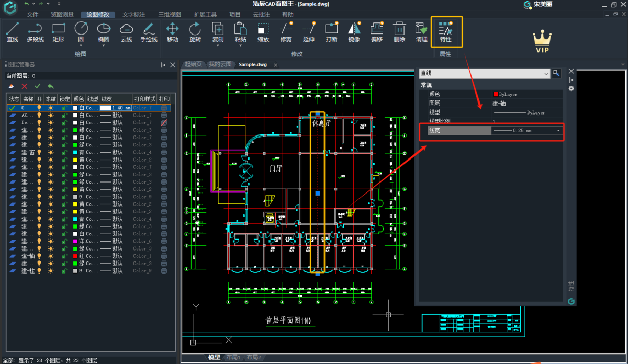
Task: Open the 布局1 layout tab
Action: tap(233, 357)
